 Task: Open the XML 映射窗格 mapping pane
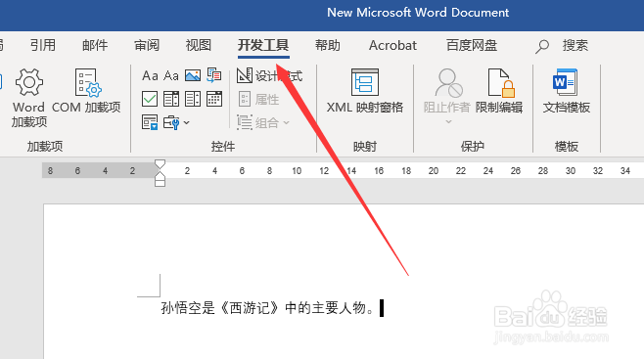coord(365,91)
